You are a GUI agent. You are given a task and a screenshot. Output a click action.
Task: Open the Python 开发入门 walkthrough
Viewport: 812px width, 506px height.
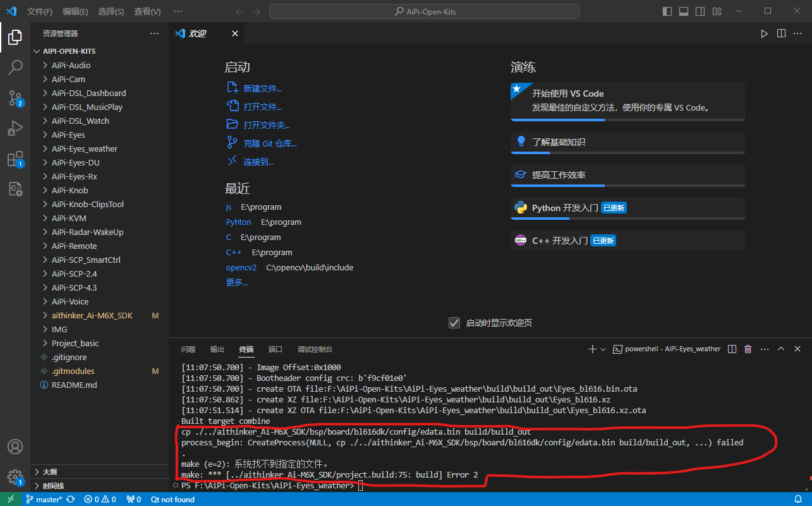pos(627,208)
